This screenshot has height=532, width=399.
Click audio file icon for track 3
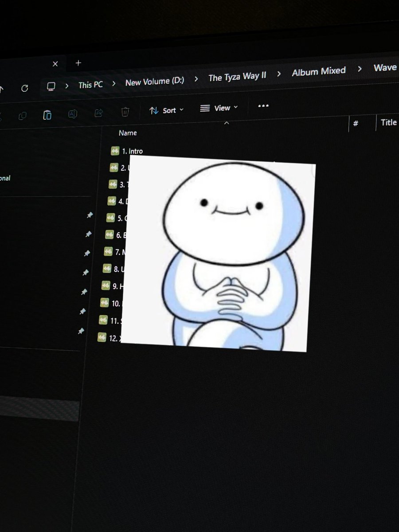(113, 184)
